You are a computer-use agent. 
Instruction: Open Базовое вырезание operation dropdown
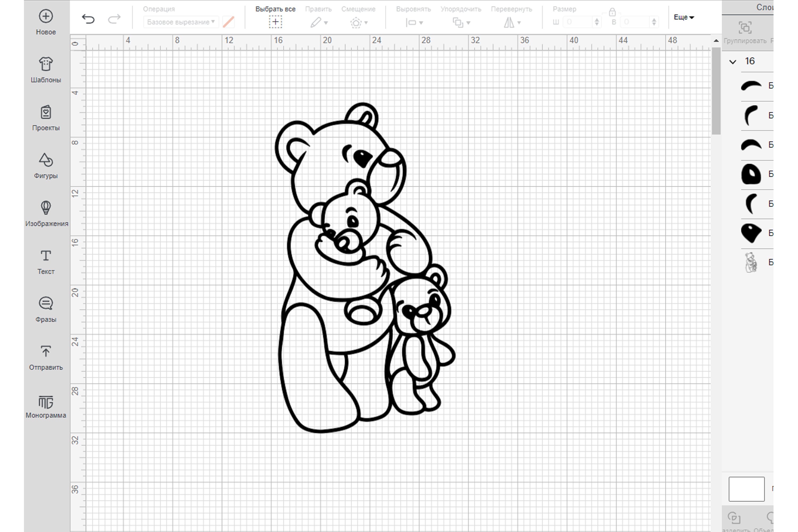[x=181, y=22]
